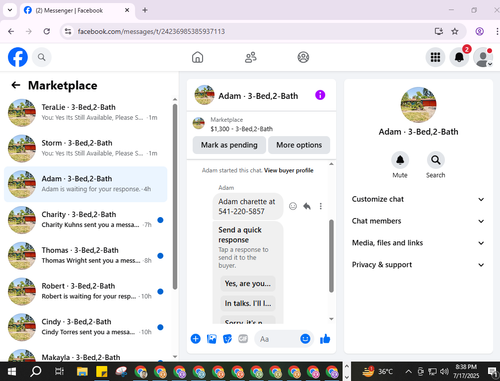Viewport: 500px width, 381px height.
Task: Select the Adam 3-Bed,2-Bath conversation
Action: click(86, 184)
